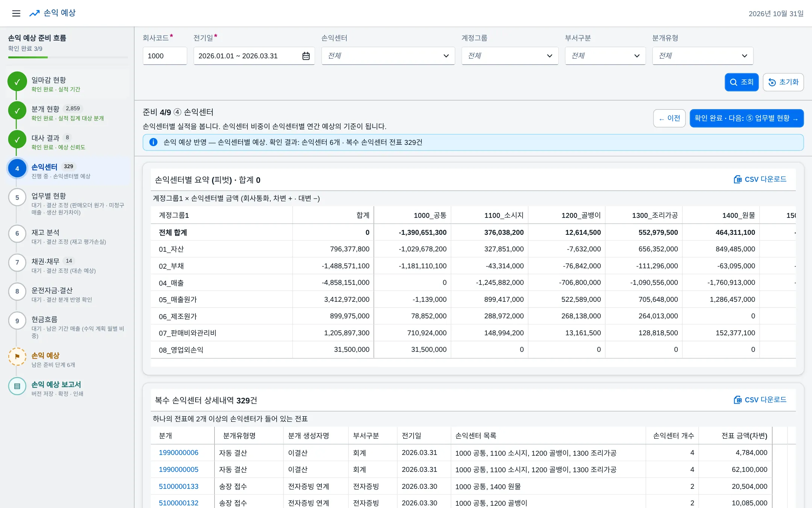The image size is (812, 508).
Task: Click the info icon in the blue notice banner
Action: pyautogui.click(x=153, y=142)
